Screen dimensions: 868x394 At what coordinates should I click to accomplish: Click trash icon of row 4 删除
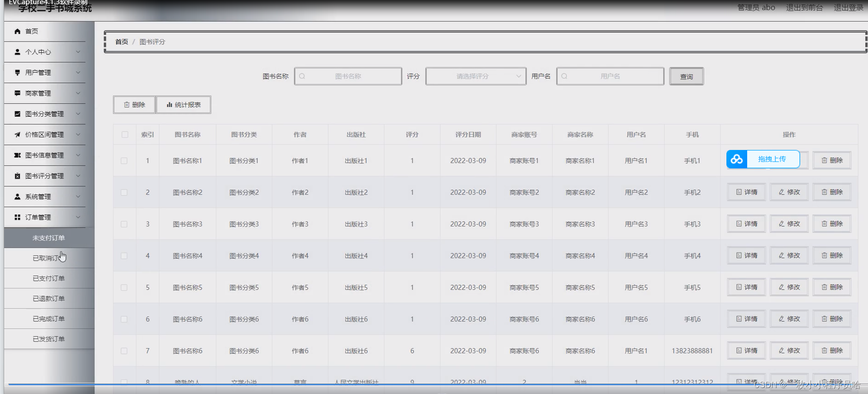(824, 256)
